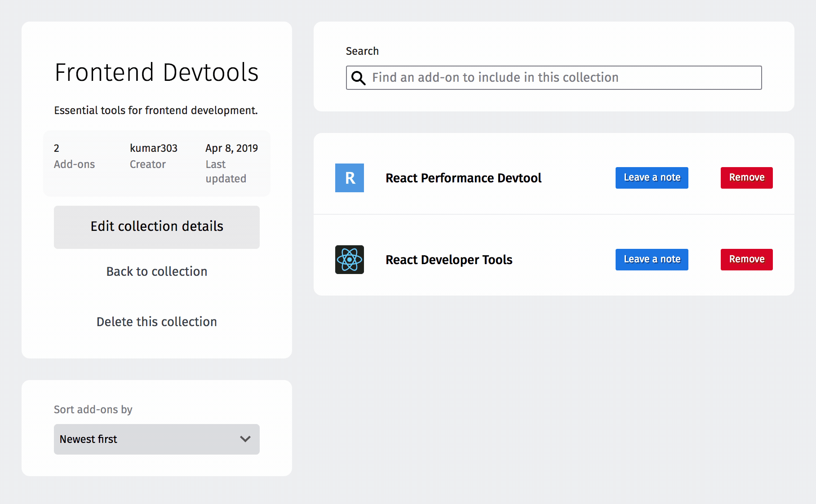Click the React Developer Tools atom icon

point(350,260)
